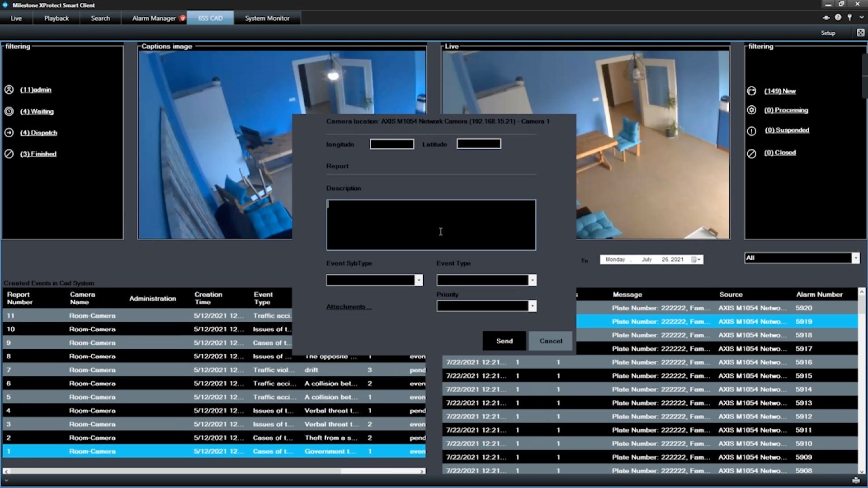Select report number 2 Theft row
Viewport: 868px width, 488px height.
click(214, 437)
